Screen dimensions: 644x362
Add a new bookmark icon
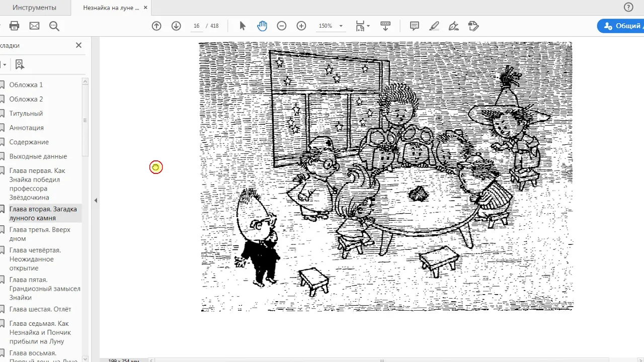(20, 64)
